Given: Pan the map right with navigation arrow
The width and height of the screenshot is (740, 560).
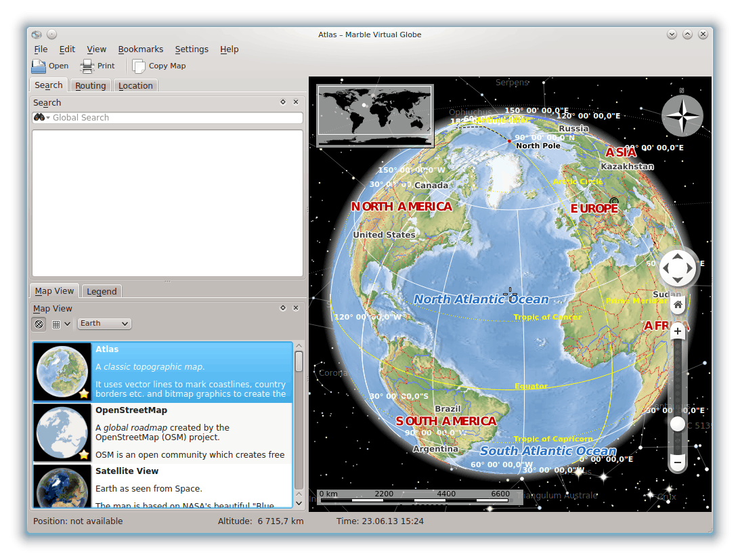Looking at the screenshot, I should 689,268.
